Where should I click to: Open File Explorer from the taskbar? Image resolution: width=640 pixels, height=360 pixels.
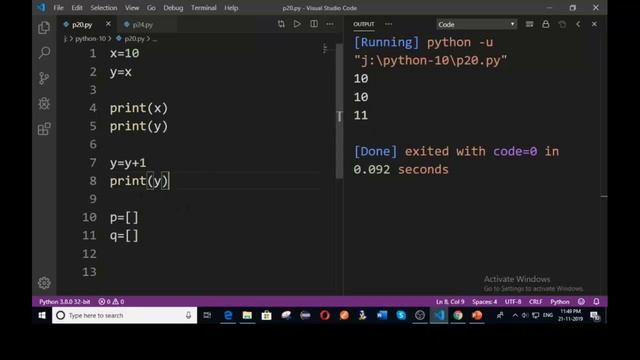(247, 315)
